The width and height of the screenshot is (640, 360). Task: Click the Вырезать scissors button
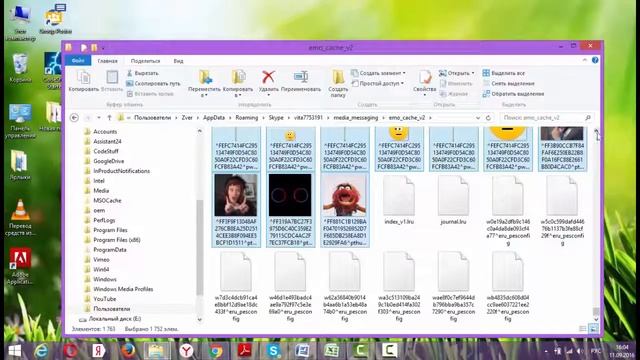[142, 73]
